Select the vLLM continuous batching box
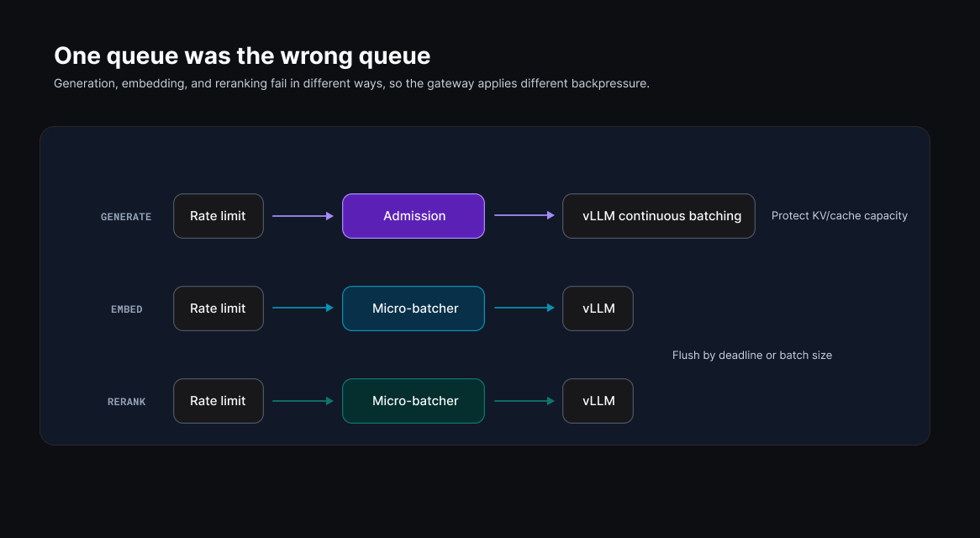 [659, 215]
